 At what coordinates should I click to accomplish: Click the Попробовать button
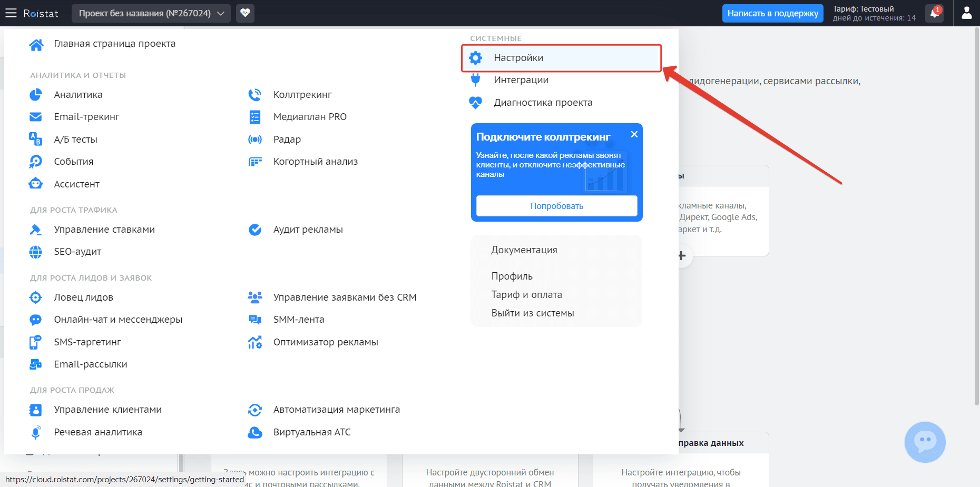556,206
